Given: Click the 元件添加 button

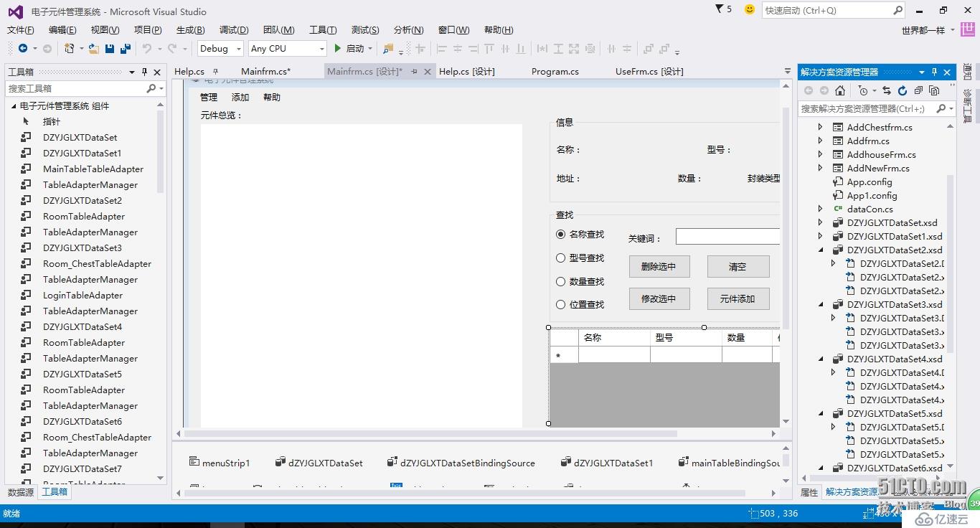Looking at the screenshot, I should [738, 298].
